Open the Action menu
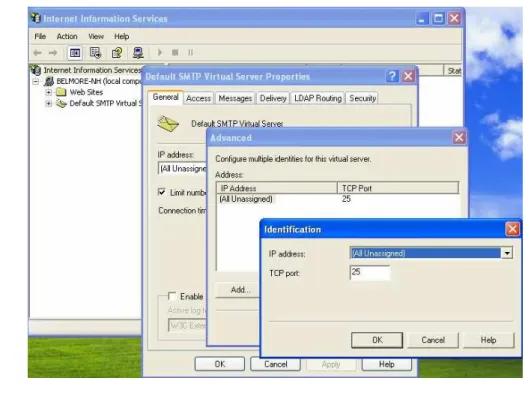This screenshot has height=405, width=525. point(67,36)
